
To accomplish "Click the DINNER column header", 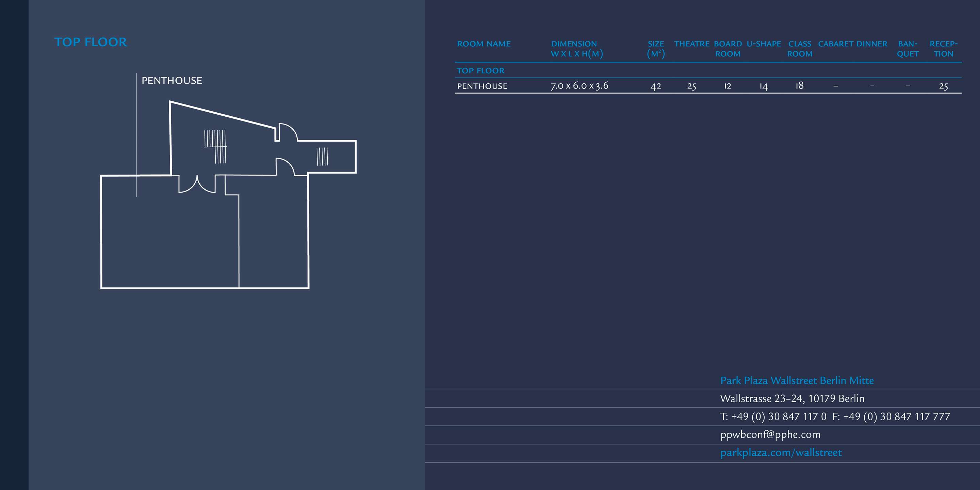I will click(x=871, y=44).
